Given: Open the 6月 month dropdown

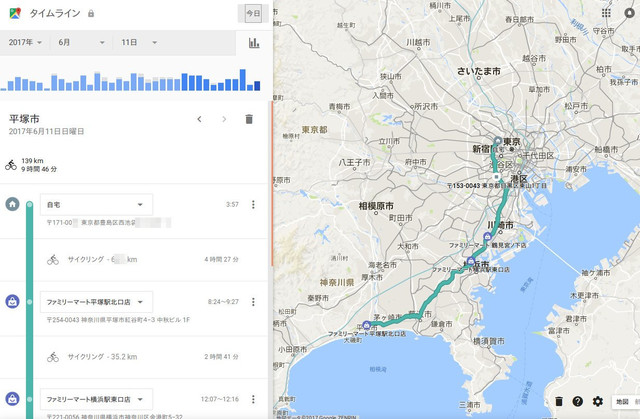Looking at the screenshot, I should pyautogui.click(x=81, y=42).
